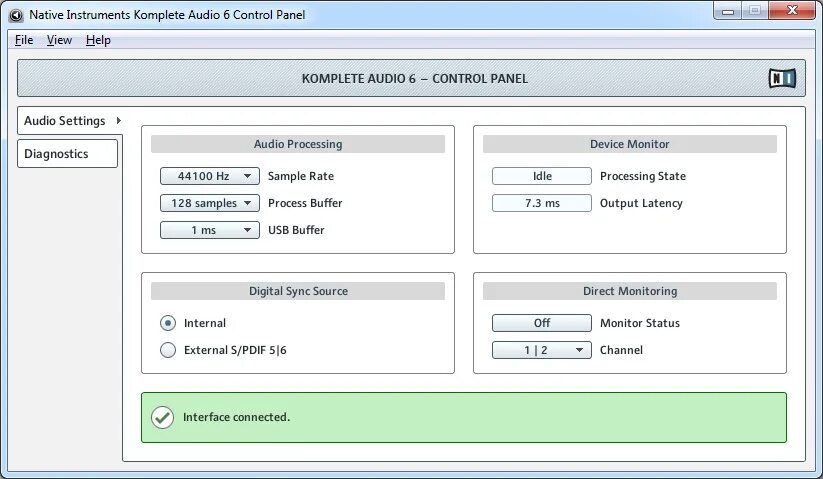
Task: Click the Idle Processing State field
Action: pos(542,176)
